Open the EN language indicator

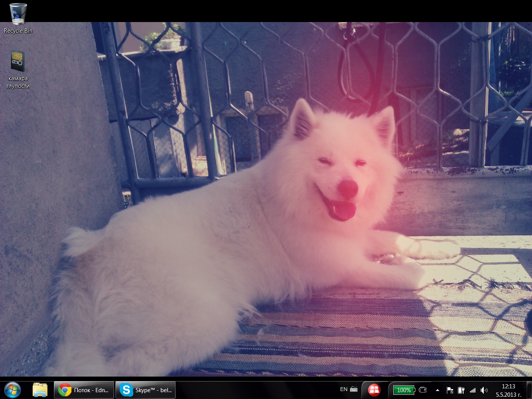coord(344,389)
